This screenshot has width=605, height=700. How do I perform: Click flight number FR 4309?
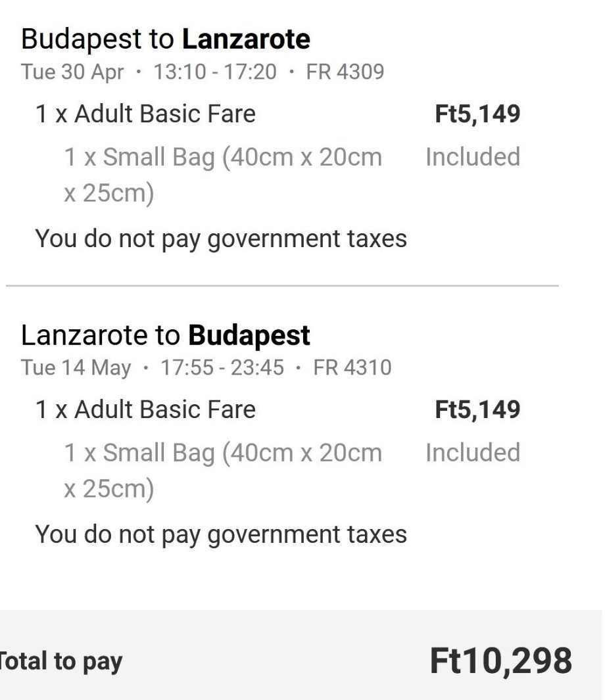coord(345,71)
